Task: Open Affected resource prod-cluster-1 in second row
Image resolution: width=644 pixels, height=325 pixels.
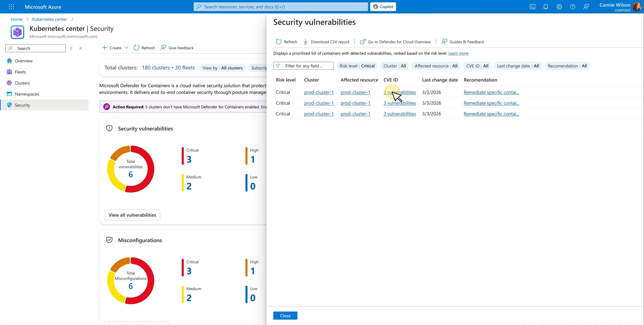Action: click(x=355, y=103)
